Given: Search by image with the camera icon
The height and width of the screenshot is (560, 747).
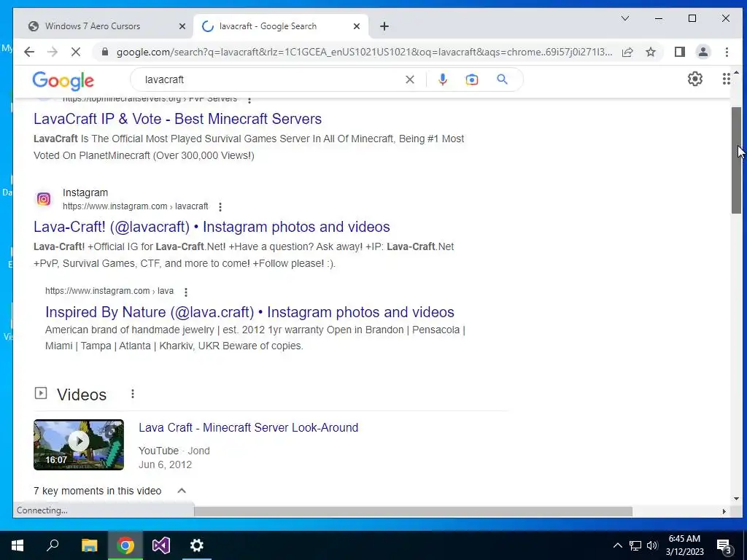Looking at the screenshot, I should tap(472, 79).
